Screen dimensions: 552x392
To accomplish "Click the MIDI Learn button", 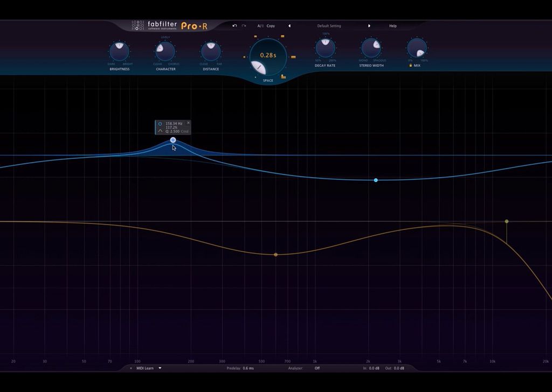I will click(144, 368).
